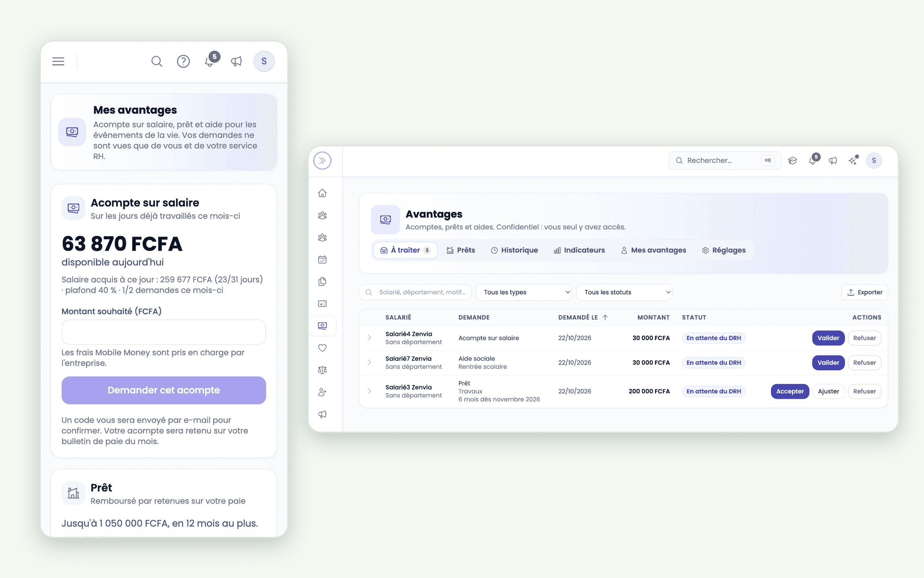Switch to the À traiter tab
This screenshot has height=578, width=924.
(405, 250)
